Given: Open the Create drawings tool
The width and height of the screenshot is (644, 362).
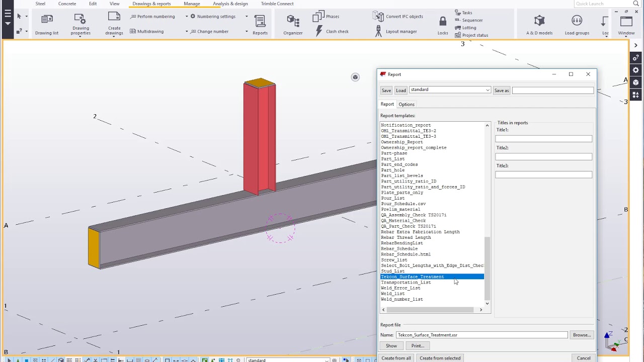Looking at the screenshot, I should tap(114, 24).
